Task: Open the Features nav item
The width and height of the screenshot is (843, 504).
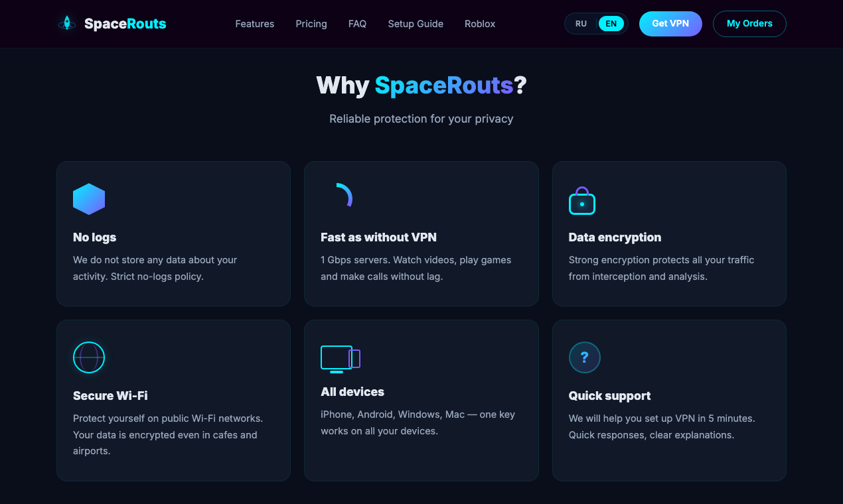Action: click(x=255, y=24)
